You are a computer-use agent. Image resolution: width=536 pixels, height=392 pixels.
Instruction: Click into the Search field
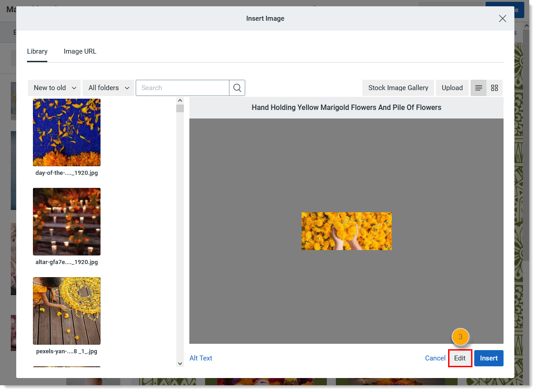pyautogui.click(x=183, y=88)
